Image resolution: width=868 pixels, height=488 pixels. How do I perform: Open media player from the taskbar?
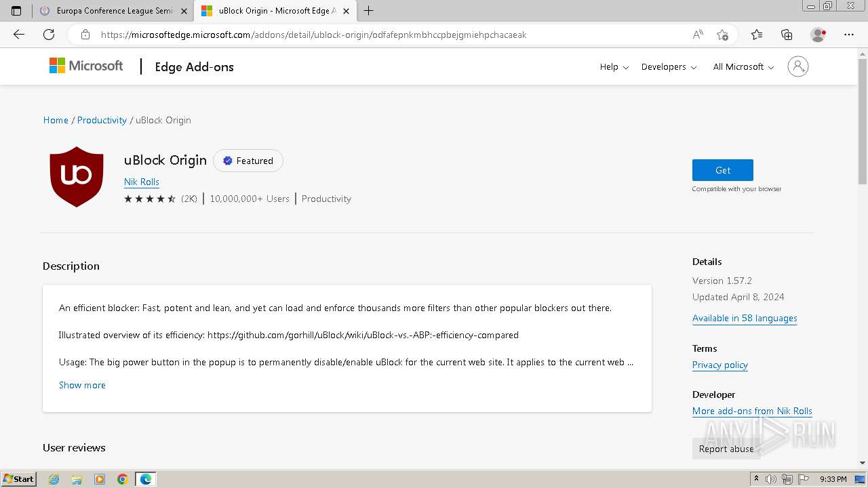point(100,479)
